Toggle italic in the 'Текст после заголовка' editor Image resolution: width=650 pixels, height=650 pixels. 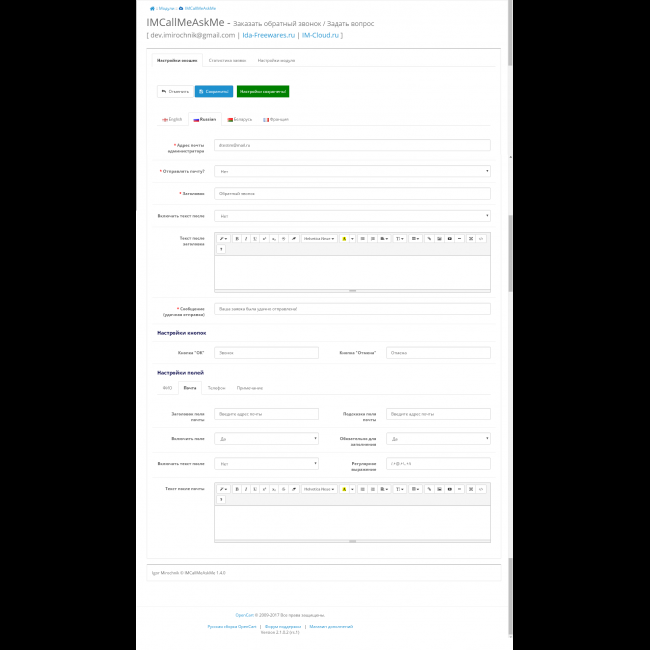[x=245, y=239]
